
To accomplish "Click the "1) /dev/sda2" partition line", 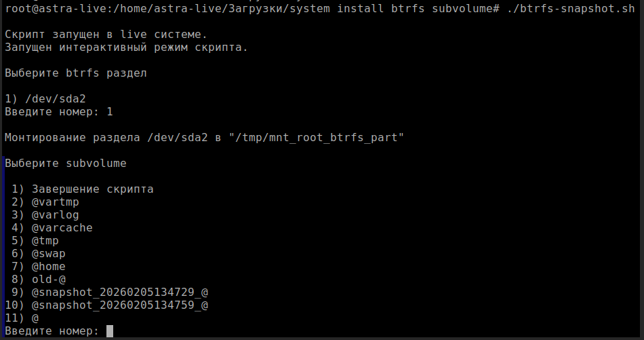I will pos(45,98).
